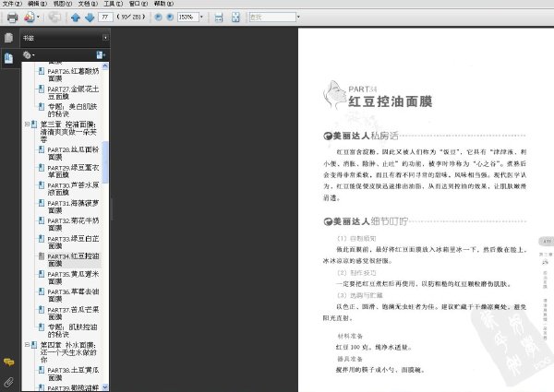The height and width of the screenshot is (392, 554).
Task: Select bookmark PART37 苦瓜芒果面膜
Action: pyautogui.click(x=73, y=314)
